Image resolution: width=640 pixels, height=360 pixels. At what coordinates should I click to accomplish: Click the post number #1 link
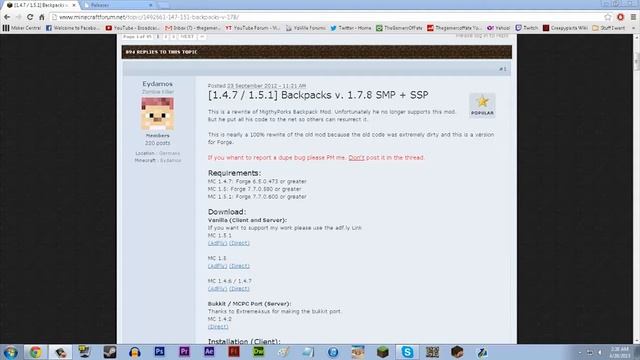pos(502,69)
